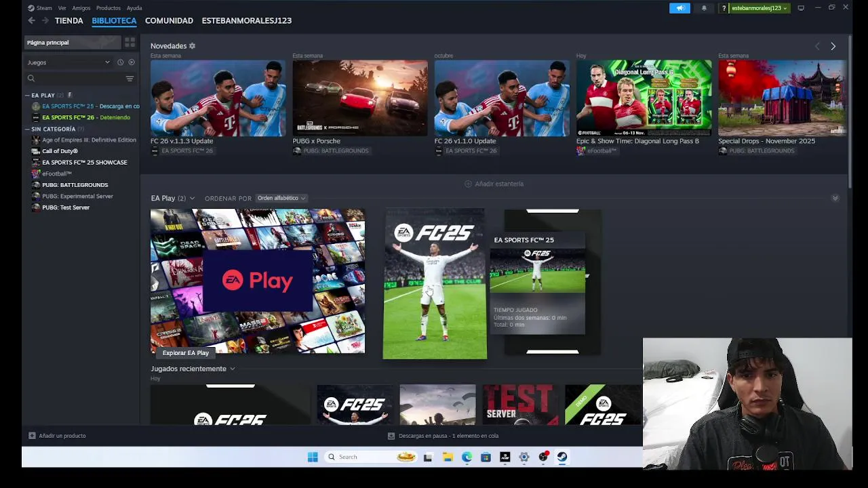Launch Microsoft Edge from the taskbar
This screenshot has height=488, width=868.
click(467, 457)
